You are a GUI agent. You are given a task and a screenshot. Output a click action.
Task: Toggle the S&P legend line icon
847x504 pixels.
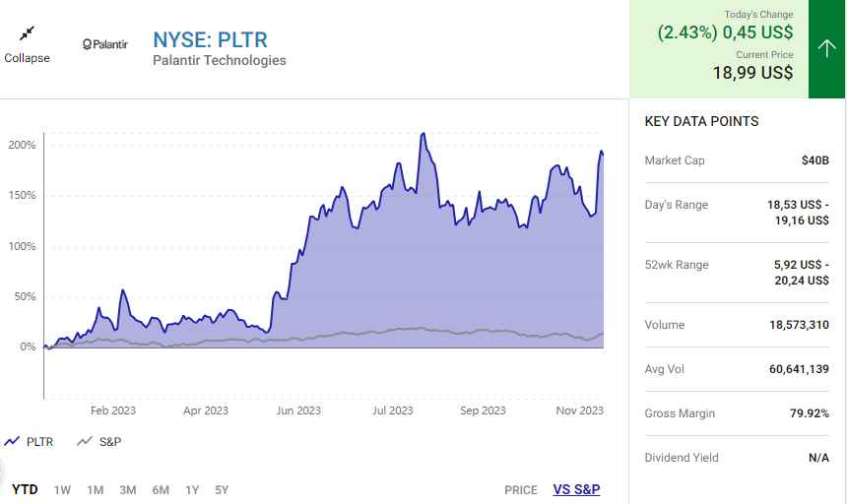85,441
